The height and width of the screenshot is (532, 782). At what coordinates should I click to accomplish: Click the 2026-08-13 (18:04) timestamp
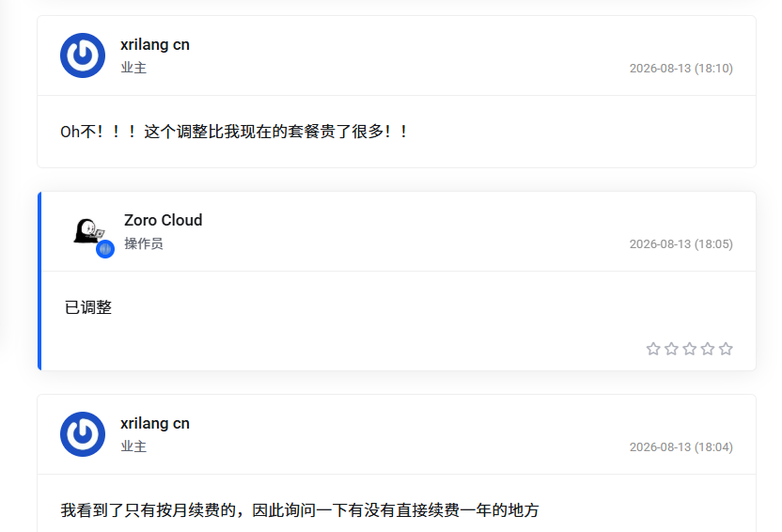[681, 446]
